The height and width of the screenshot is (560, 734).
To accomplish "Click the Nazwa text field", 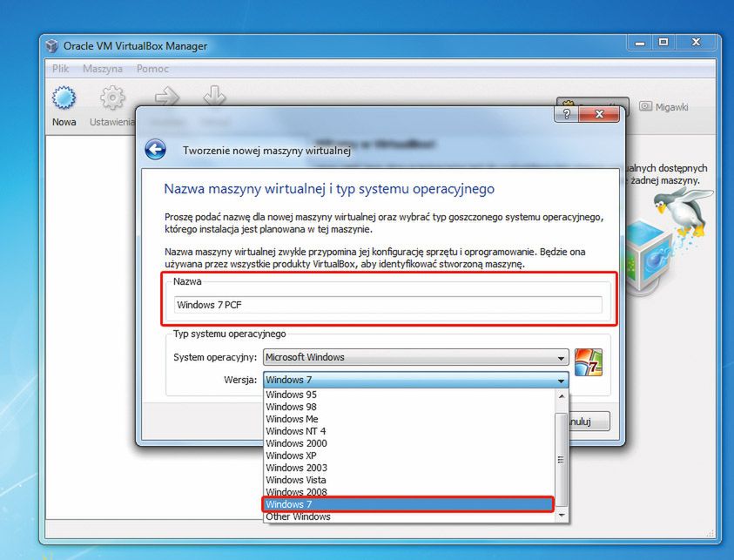I will [388, 305].
